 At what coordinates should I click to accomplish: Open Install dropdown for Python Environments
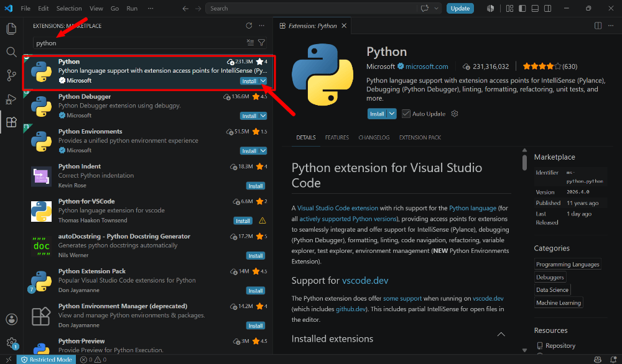point(263,150)
